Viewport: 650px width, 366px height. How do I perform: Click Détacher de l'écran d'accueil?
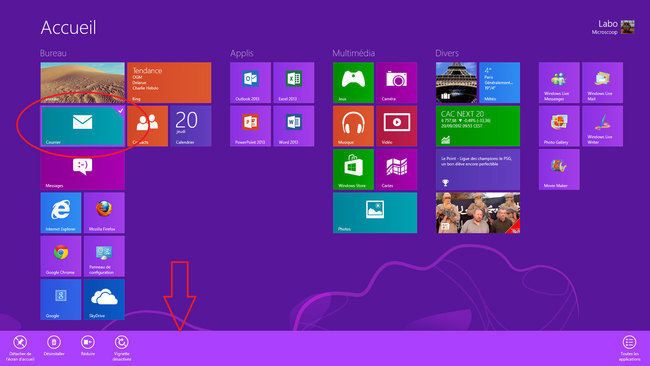(x=20, y=348)
